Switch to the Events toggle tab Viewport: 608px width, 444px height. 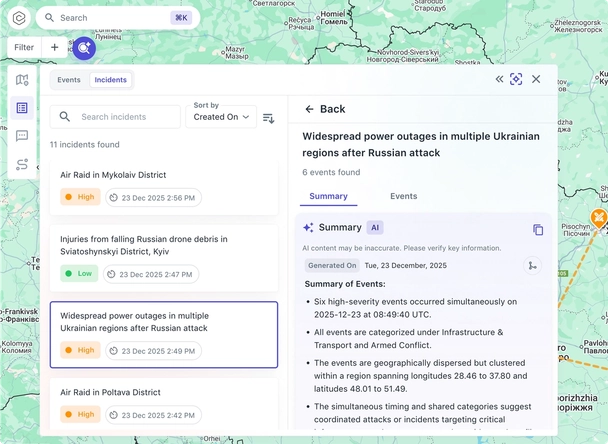pyautogui.click(x=69, y=80)
